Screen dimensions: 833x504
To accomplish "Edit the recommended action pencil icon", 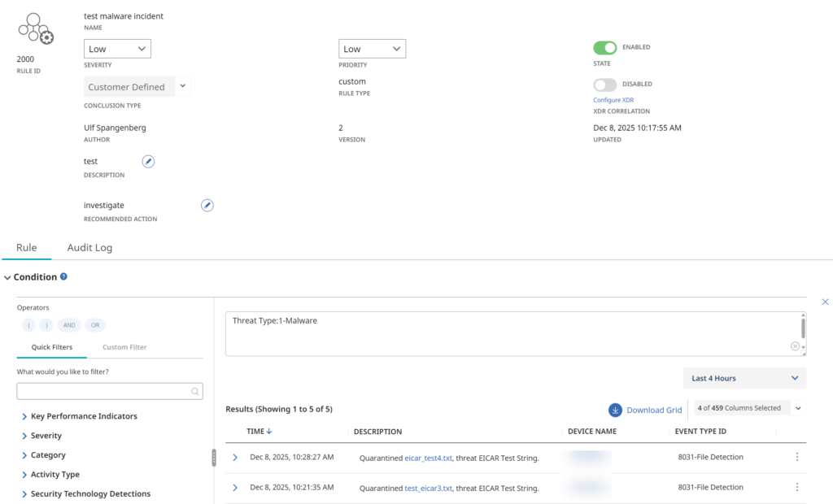I will [x=207, y=206].
